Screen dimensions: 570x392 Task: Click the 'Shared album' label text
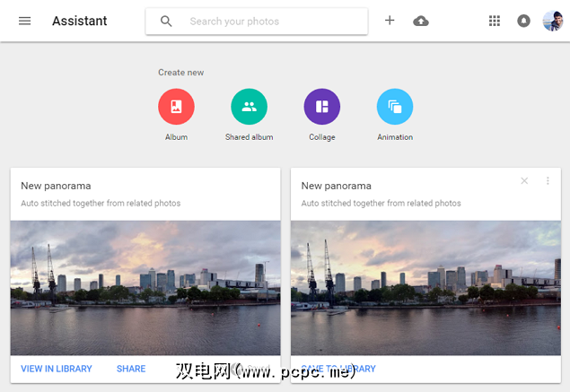point(249,137)
